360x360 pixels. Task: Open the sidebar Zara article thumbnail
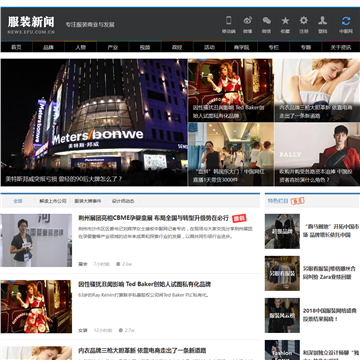pos(282,273)
